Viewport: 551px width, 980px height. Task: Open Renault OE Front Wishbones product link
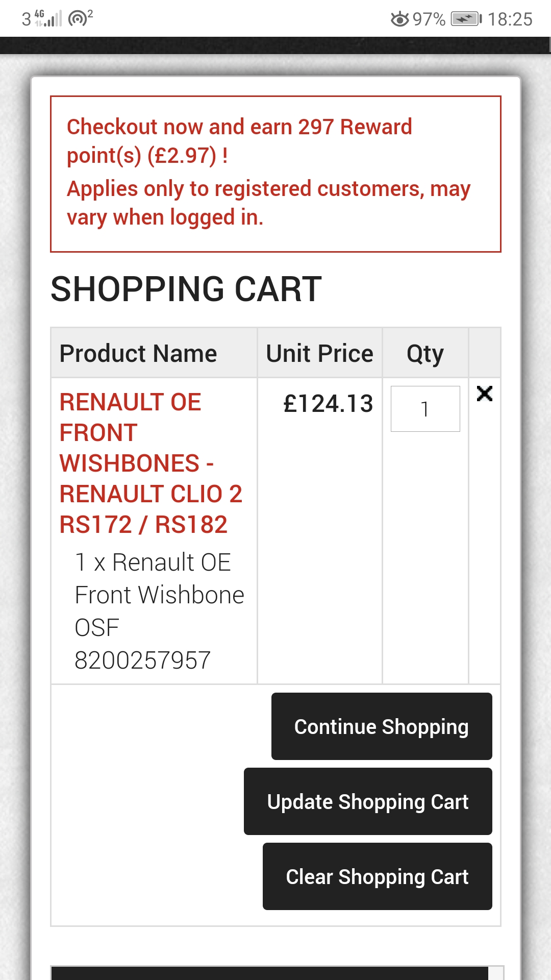[151, 463]
